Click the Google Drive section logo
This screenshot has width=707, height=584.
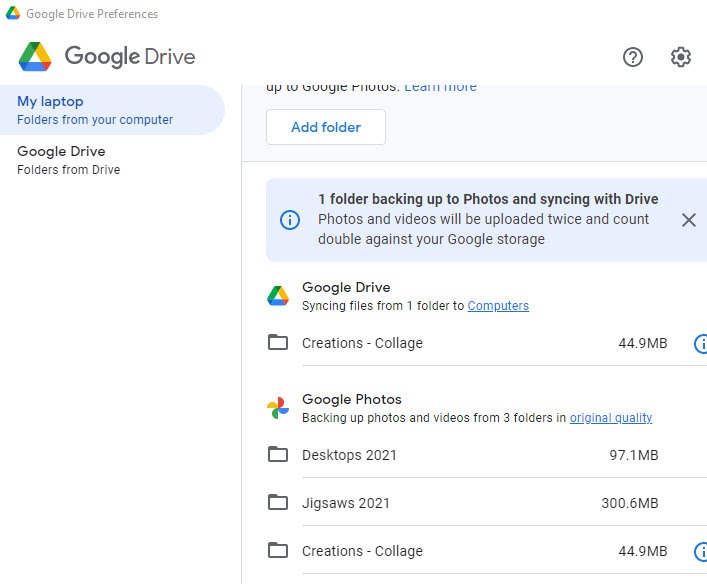[x=278, y=296]
